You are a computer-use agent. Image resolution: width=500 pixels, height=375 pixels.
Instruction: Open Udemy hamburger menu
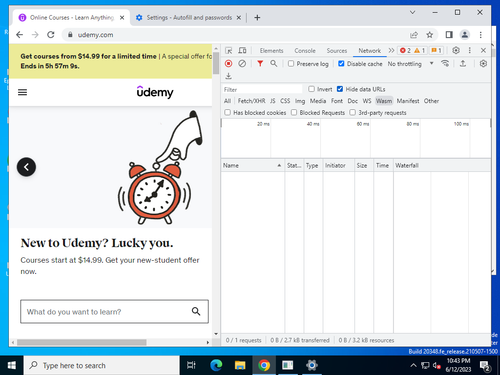22,92
